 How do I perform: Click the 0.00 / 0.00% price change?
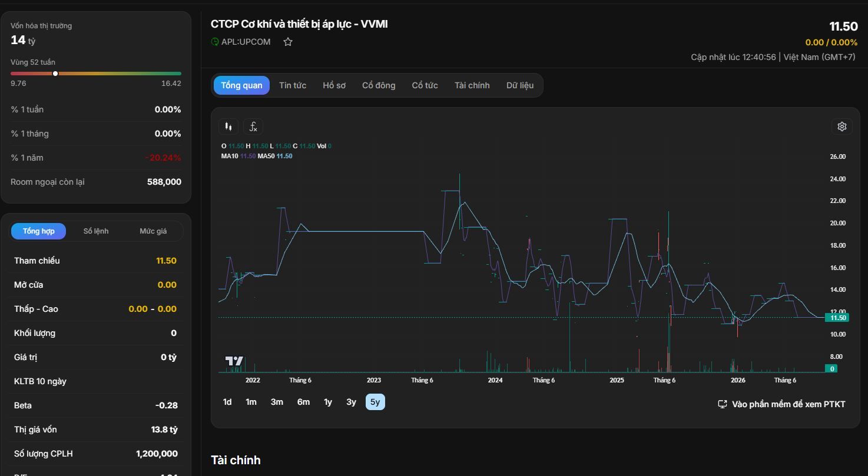pos(831,42)
